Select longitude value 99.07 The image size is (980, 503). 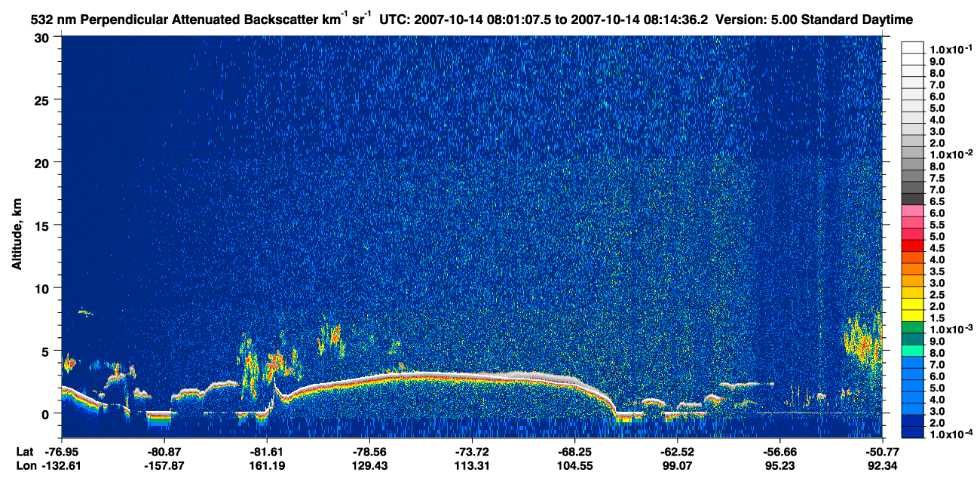click(x=677, y=465)
